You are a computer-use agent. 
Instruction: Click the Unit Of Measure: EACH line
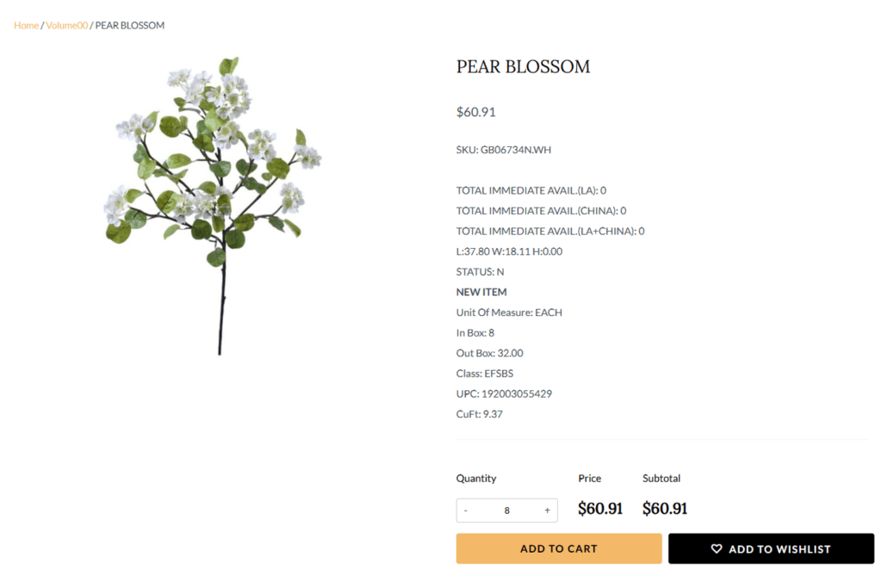point(509,313)
